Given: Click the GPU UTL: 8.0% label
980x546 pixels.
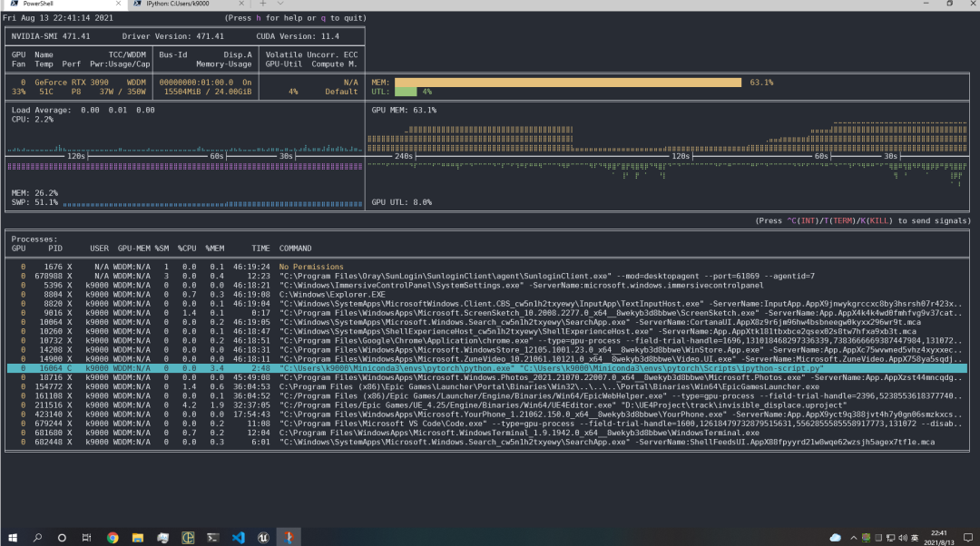Looking at the screenshot, I should (x=401, y=202).
